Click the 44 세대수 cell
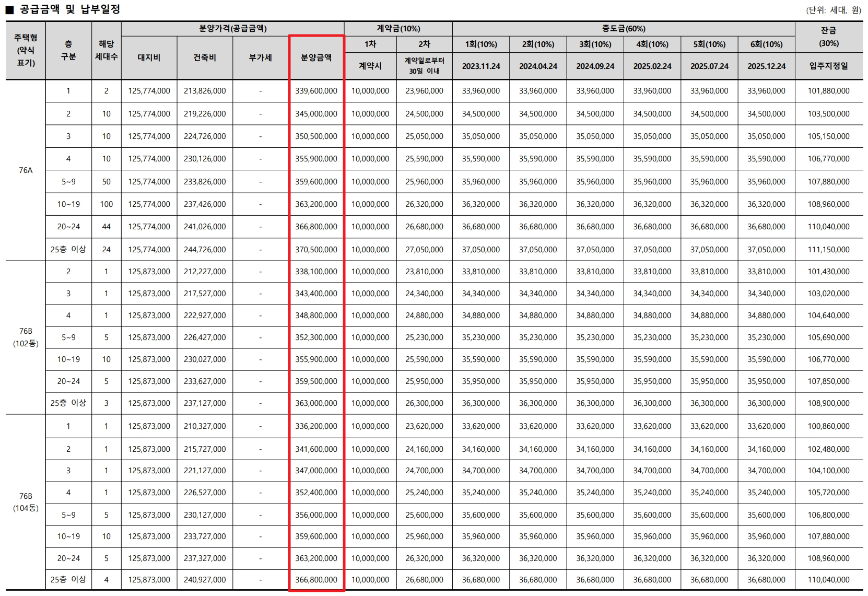Screen dimensions: 868x596 [x=107, y=227]
